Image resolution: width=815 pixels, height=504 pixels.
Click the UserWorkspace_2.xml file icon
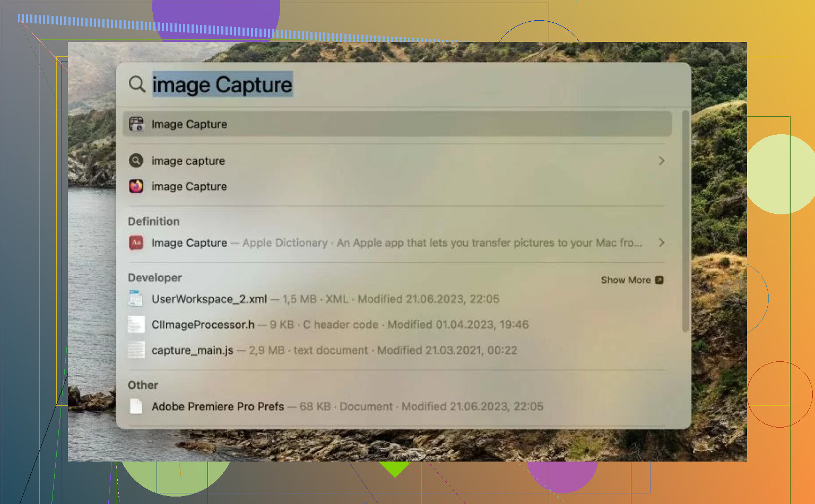136,299
